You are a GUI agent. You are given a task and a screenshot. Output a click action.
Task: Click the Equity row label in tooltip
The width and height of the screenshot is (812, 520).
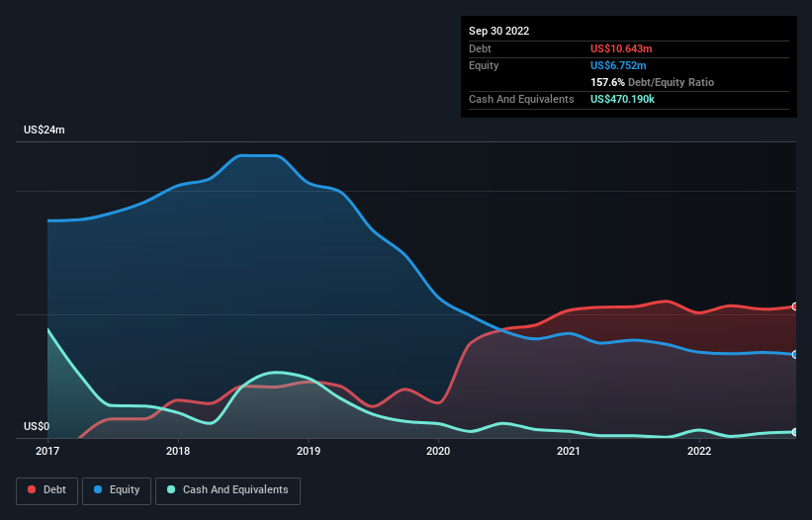[x=484, y=65]
